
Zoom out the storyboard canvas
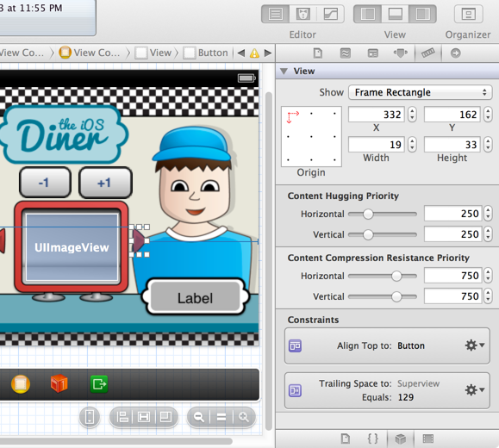199,417
